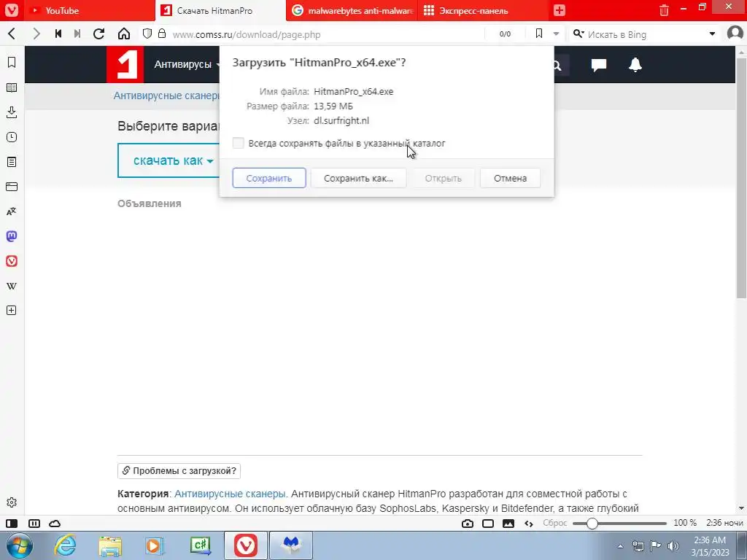
Task: Expand the Антивирусы menu
Action: click(187, 64)
